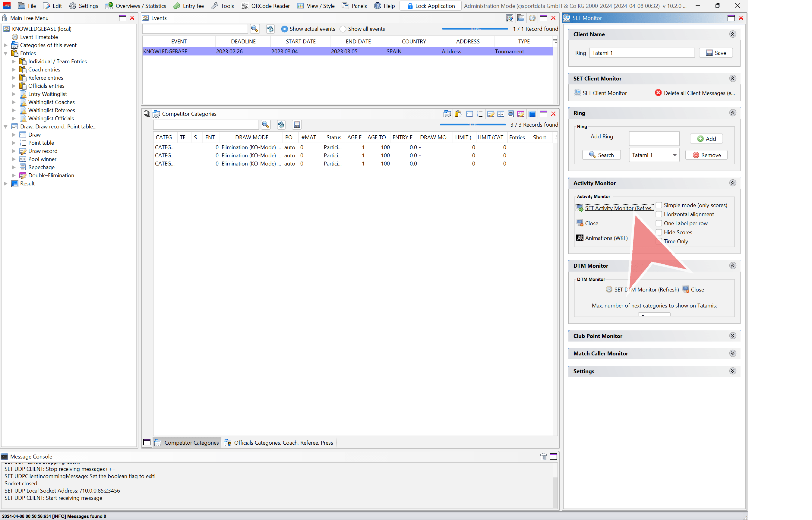Viewport: 812px width, 520px height.
Task: Clear the Message Console with trash icon
Action: 543,456
